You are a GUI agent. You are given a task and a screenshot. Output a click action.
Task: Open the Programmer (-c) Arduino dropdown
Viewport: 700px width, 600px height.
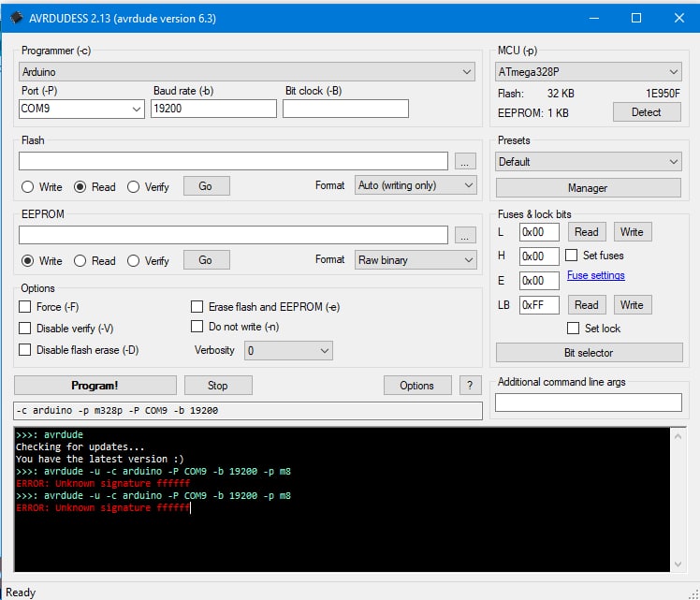247,72
